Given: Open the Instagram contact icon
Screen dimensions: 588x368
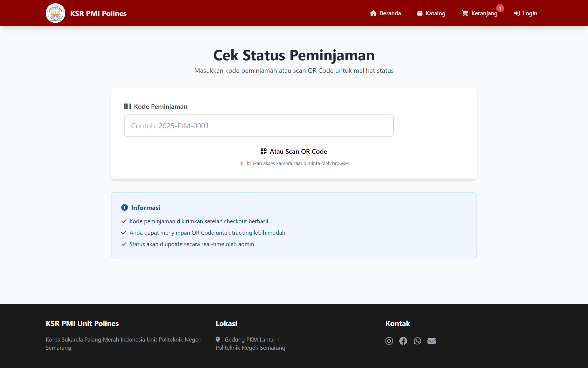Looking at the screenshot, I should tap(389, 341).
